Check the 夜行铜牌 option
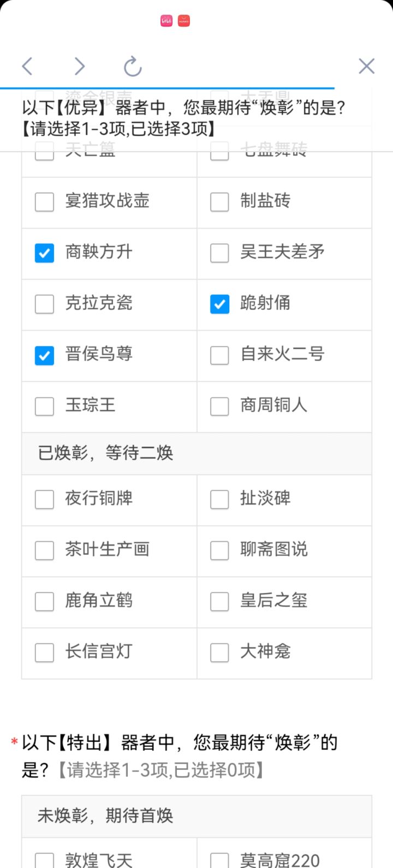The image size is (393, 868). 44,499
